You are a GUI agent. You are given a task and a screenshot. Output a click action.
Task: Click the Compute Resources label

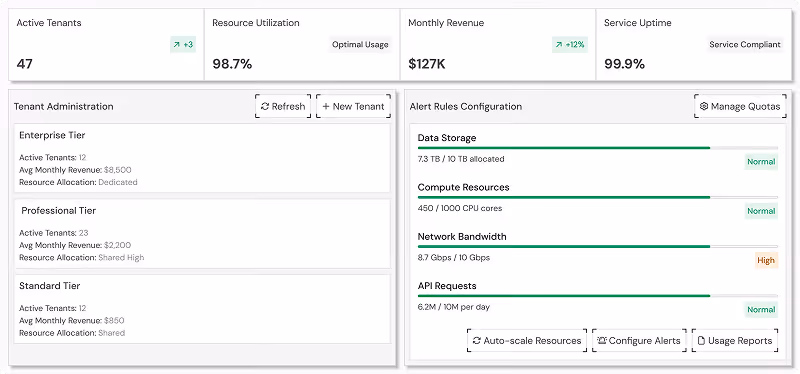tap(463, 187)
